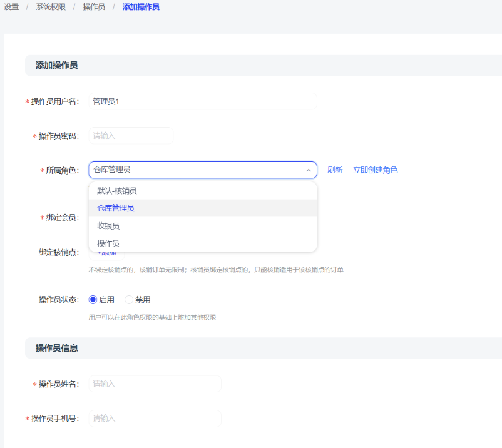Open the 所属角色 combo box showing 仓库管理员
The image size is (502, 448).
(x=194, y=170)
